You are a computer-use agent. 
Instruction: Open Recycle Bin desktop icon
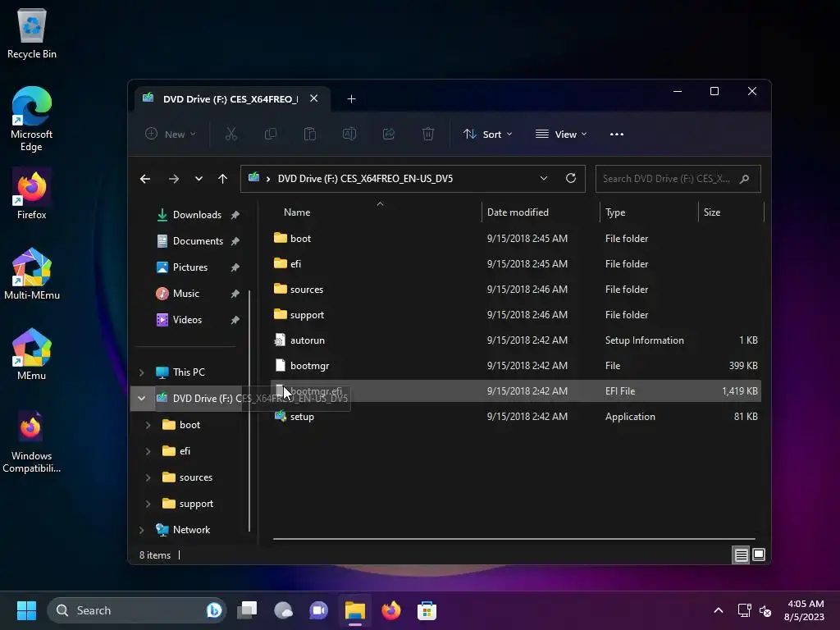[32, 34]
